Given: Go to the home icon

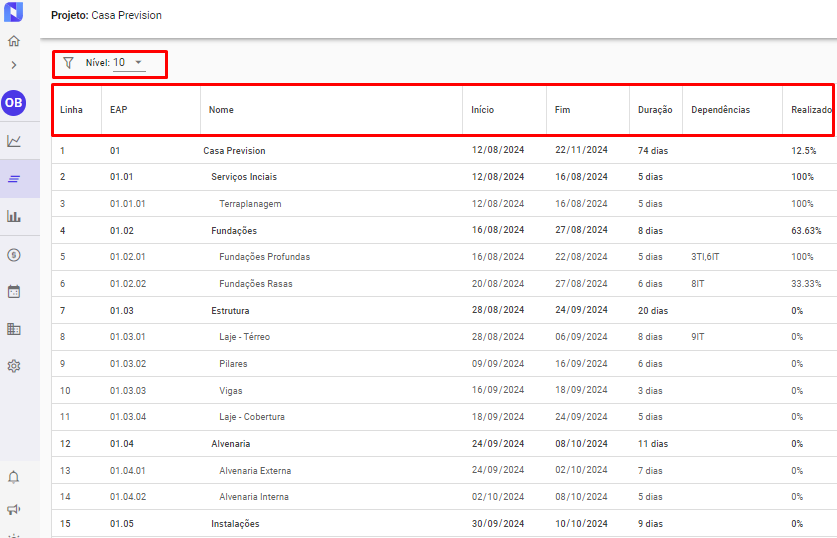Looking at the screenshot, I should [x=14, y=41].
